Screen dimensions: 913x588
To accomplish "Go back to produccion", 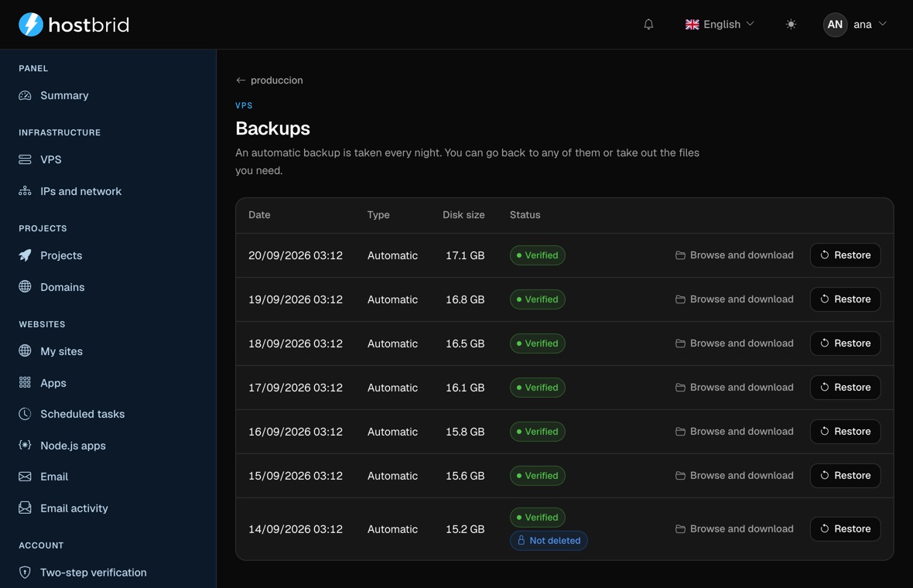I will pyautogui.click(x=269, y=80).
